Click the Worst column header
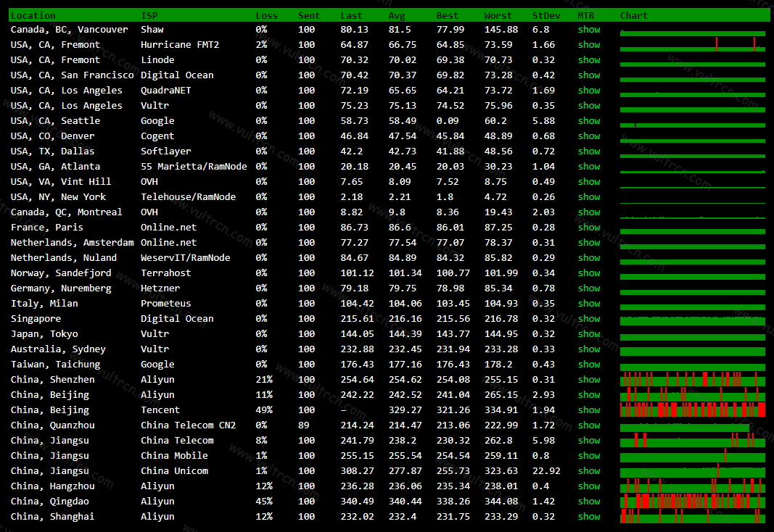Viewport: 774px width, 532px height. pos(498,16)
